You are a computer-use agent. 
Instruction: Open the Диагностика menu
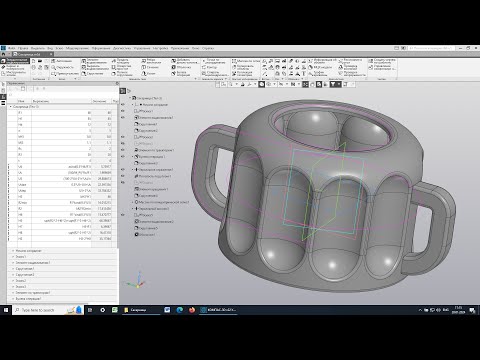click(122, 48)
